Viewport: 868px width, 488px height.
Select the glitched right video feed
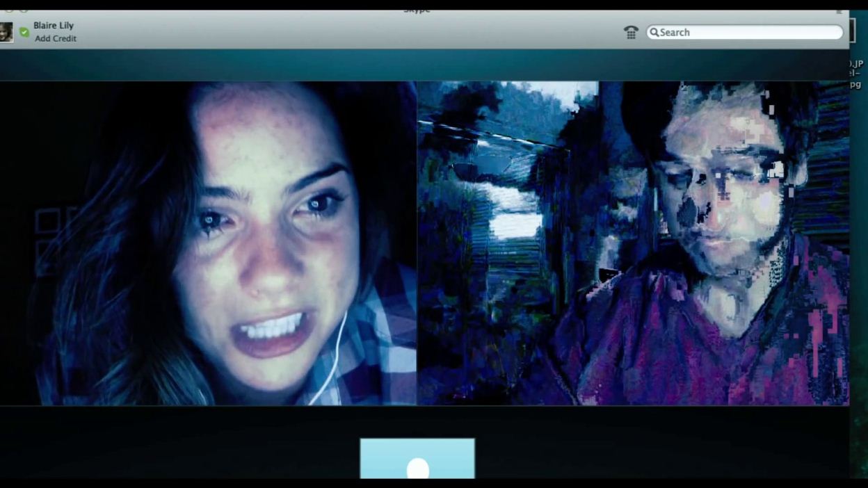pyautogui.click(x=633, y=243)
